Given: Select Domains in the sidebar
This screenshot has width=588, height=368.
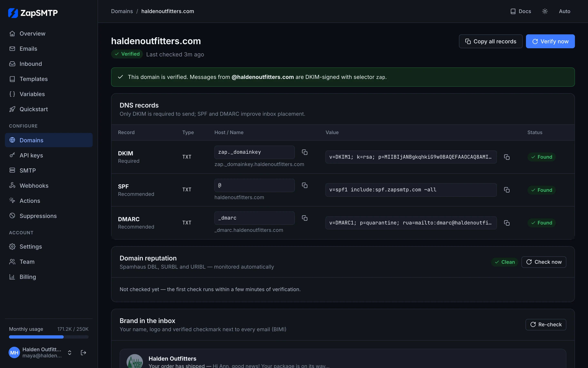Looking at the screenshot, I should click(x=49, y=140).
